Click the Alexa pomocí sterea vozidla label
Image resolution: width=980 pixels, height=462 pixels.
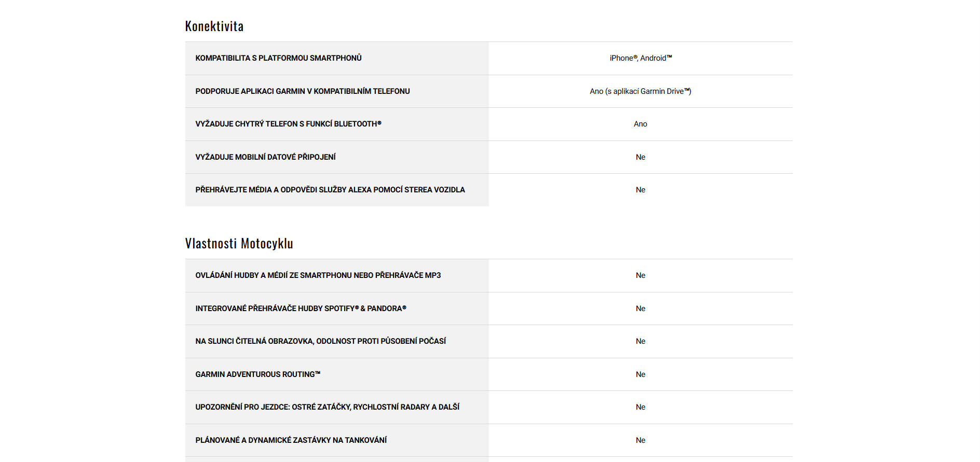[x=330, y=190]
